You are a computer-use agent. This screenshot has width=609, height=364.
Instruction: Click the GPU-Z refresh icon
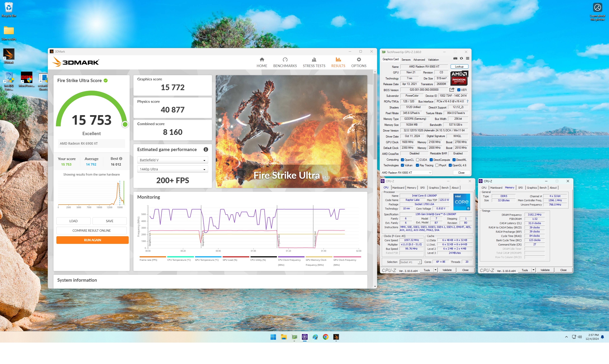461,58
